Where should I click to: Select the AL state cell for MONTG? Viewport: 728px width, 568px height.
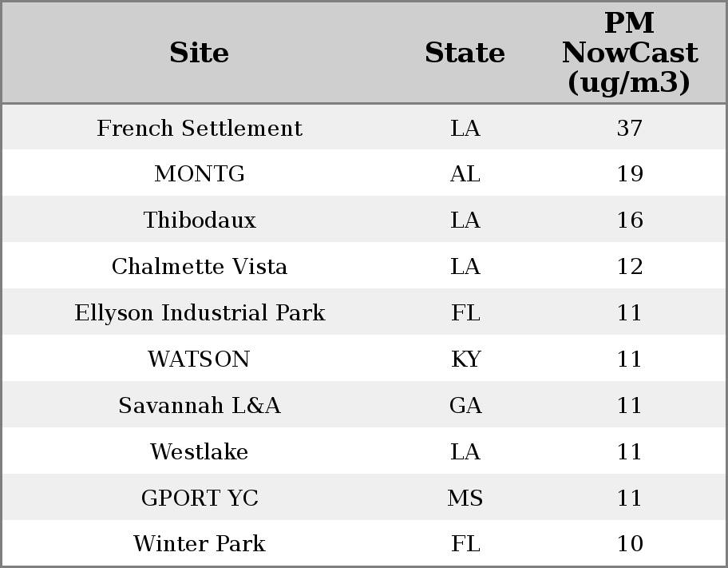coord(465,174)
